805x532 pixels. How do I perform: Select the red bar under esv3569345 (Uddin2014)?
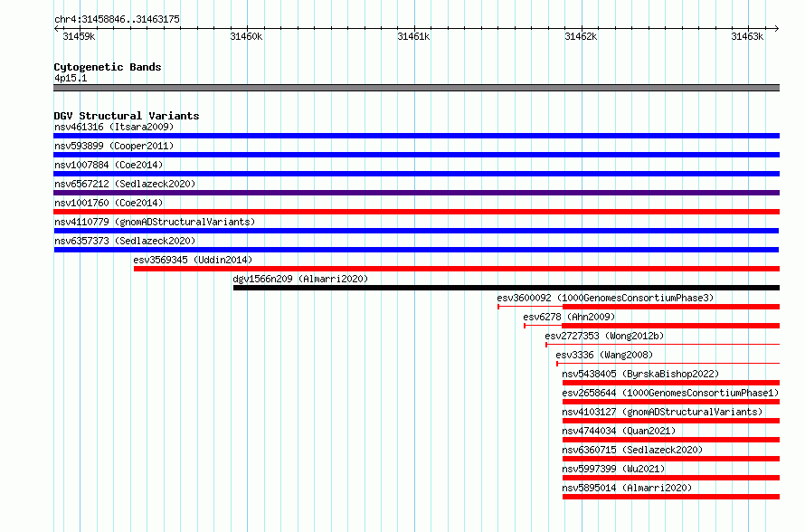(457, 269)
